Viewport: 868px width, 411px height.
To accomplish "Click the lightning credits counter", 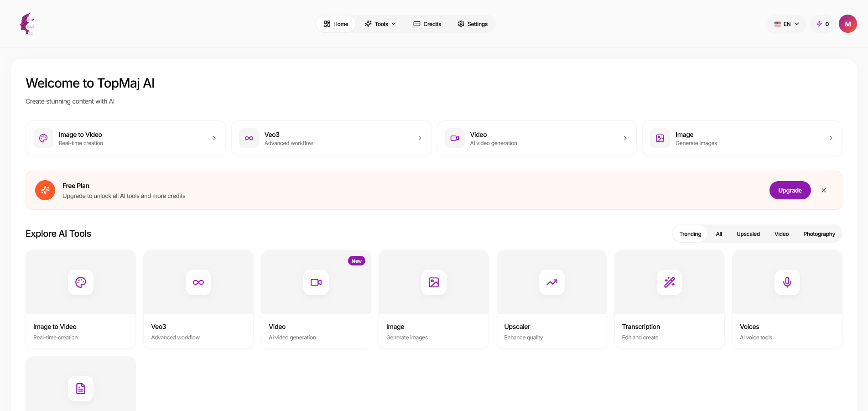I will 822,24.
